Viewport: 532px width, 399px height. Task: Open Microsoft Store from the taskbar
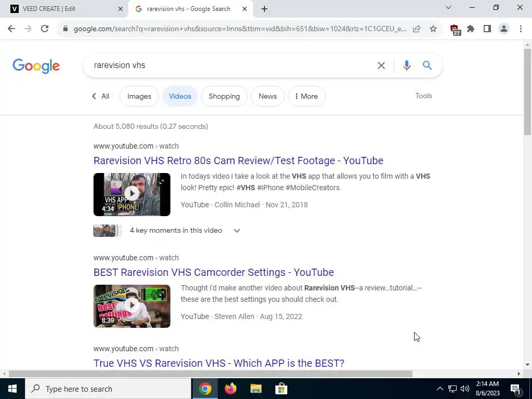pos(281,389)
